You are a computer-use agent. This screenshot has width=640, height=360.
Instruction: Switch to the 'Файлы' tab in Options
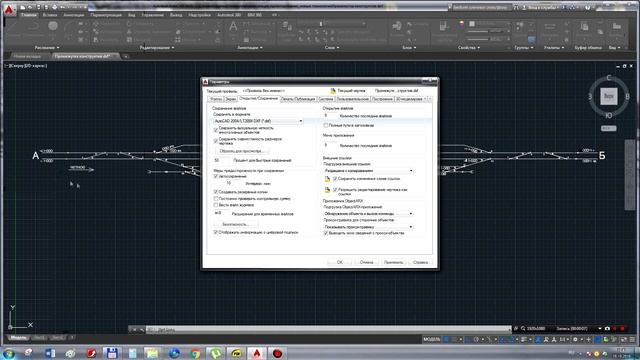(216, 99)
